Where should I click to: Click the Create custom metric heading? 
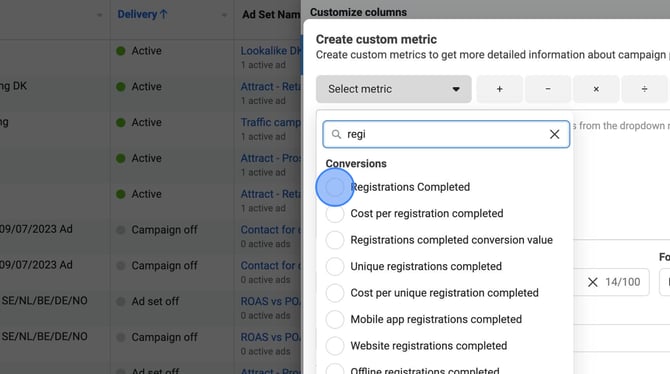(376, 39)
